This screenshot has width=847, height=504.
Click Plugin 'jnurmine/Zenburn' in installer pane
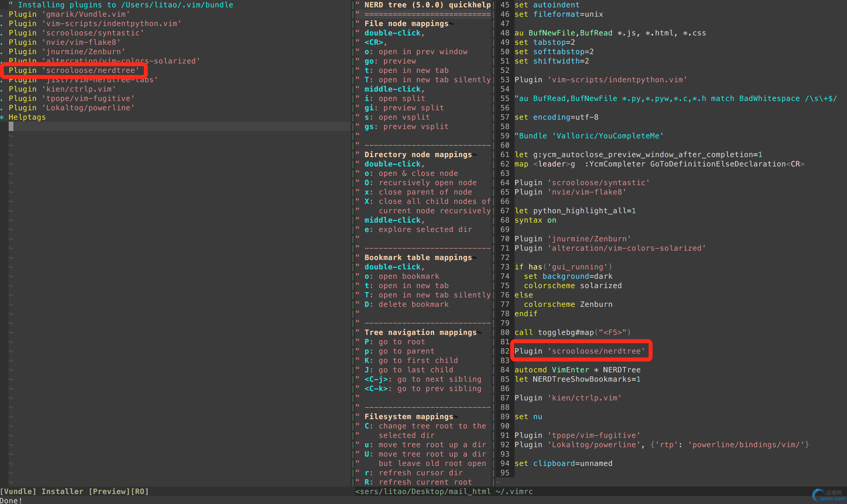[x=67, y=51]
